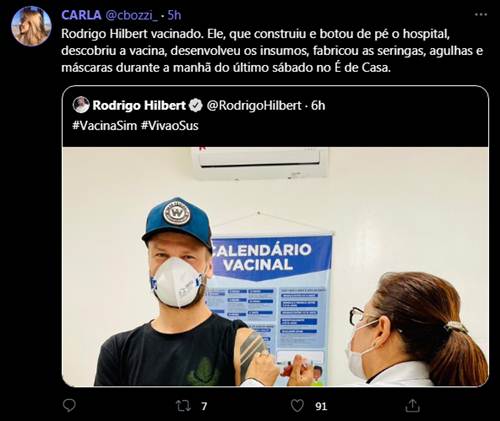Viewport: 500px width, 421px height.
Task: Open the three-dot more options menu
Action: click(481, 15)
